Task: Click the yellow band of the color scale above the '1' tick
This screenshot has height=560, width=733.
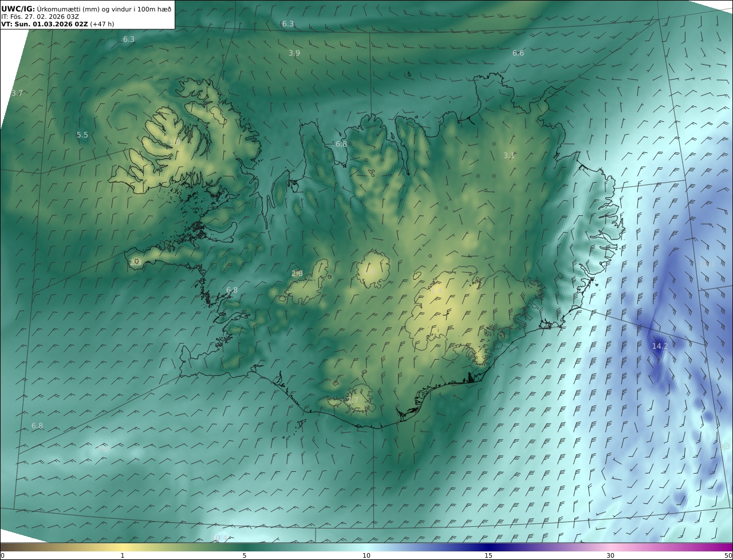Action: (x=122, y=547)
